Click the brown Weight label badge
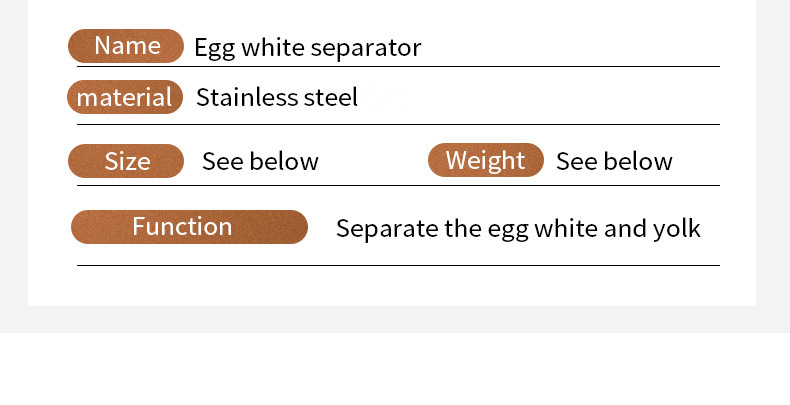 coord(485,160)
